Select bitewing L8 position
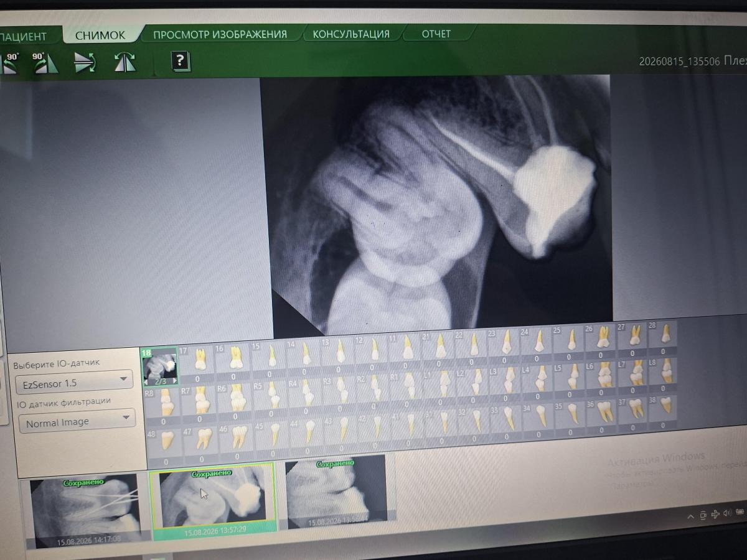This screenshot has height=560, width=747. (664, 373)
